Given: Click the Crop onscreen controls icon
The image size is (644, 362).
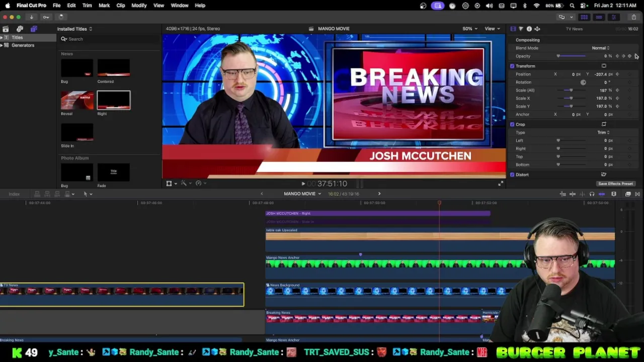Looking at the screenshot, I should (x=604, y=124).
